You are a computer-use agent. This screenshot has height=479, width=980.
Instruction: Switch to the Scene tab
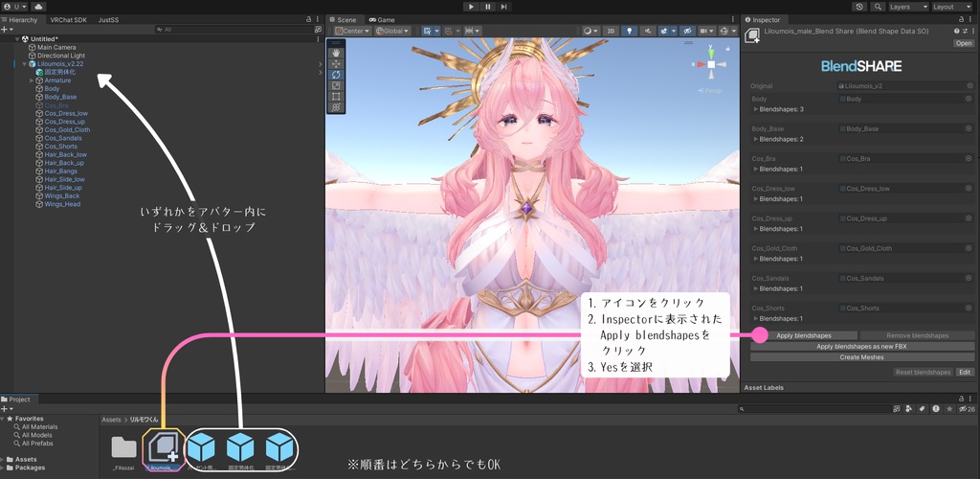tap(344, 20)
